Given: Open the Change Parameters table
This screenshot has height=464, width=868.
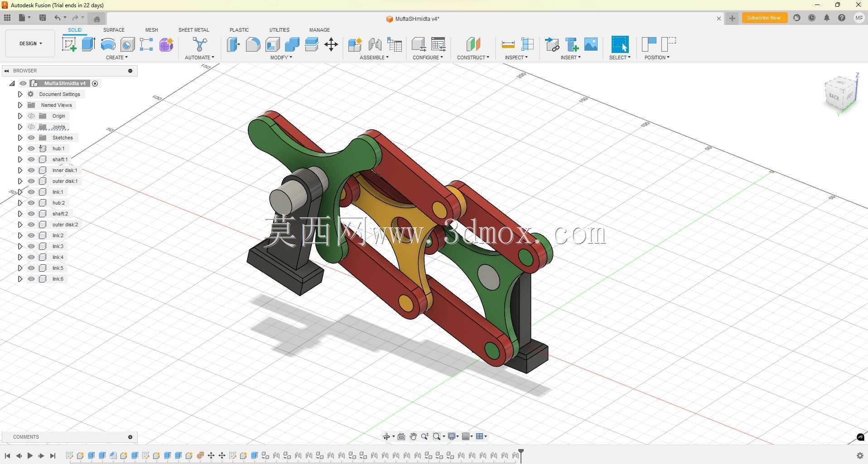Looking at the screenshot, I should tap(438, 44).
